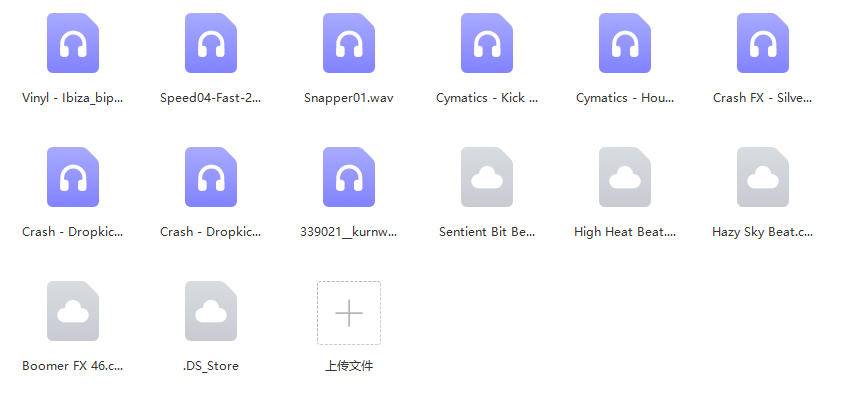Screen dimensions: 846x414
Task: Click the .DS_Store cloud file icon
Action: pos(211,311)
